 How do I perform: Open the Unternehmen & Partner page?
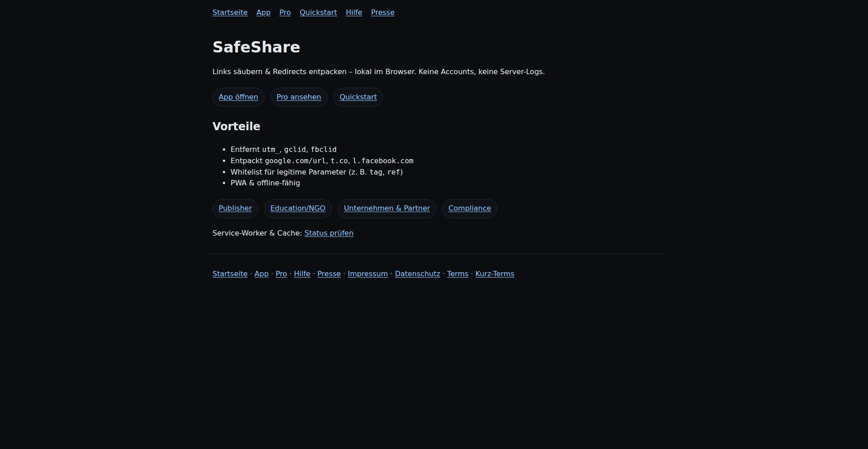(x=387, y=208)
